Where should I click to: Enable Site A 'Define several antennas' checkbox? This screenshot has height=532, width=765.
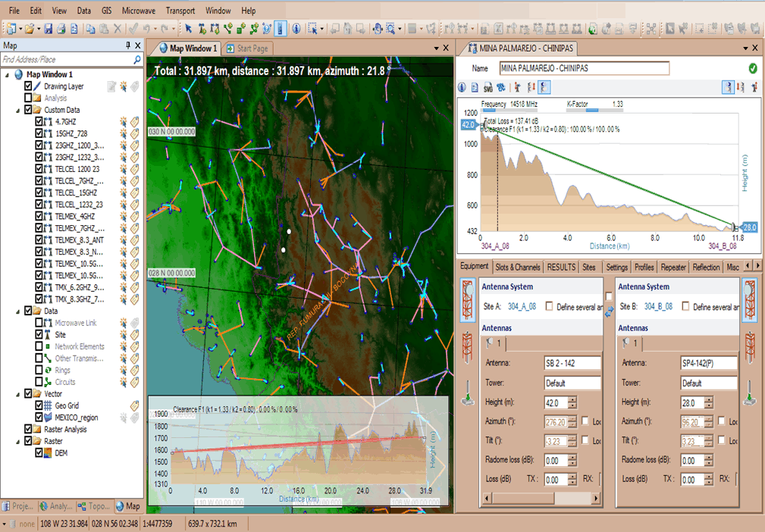click(x=549, y=306)
